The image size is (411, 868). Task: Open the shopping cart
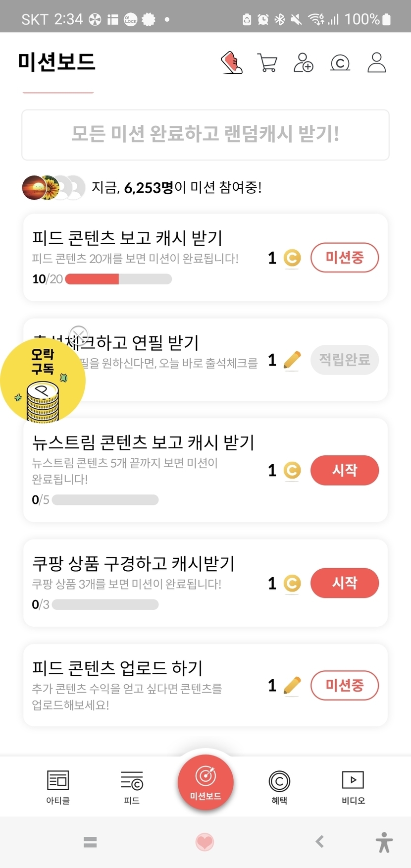click(267, 63)
